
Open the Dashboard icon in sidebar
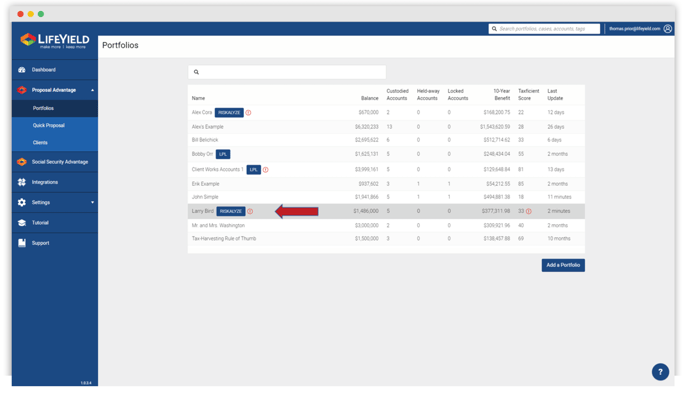pos(22,70)
